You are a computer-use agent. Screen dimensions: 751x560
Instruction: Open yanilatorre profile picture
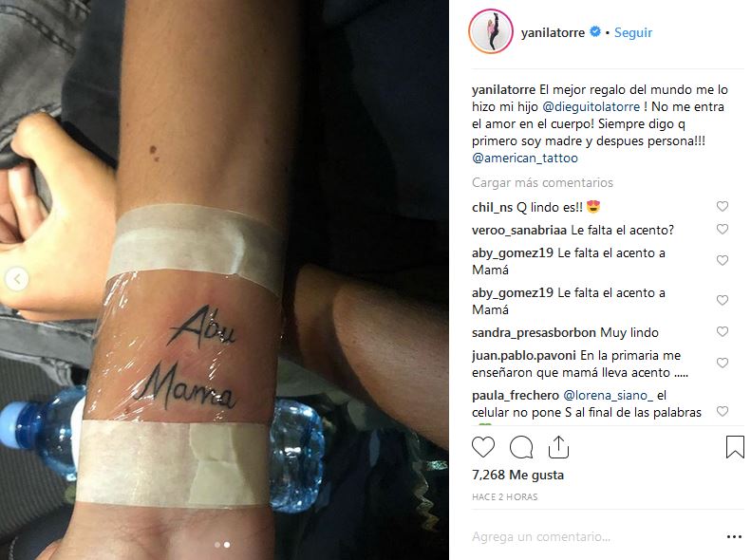point(491,32)
